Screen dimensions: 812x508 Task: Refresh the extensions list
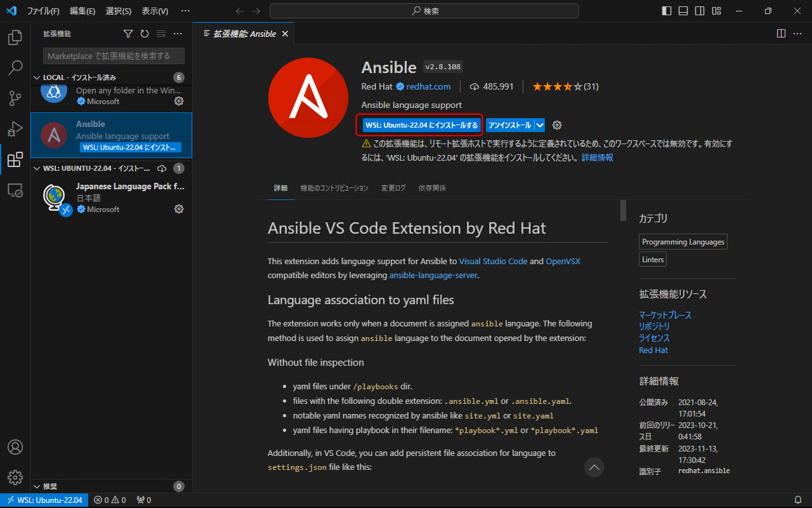click(x=144, y=34)
